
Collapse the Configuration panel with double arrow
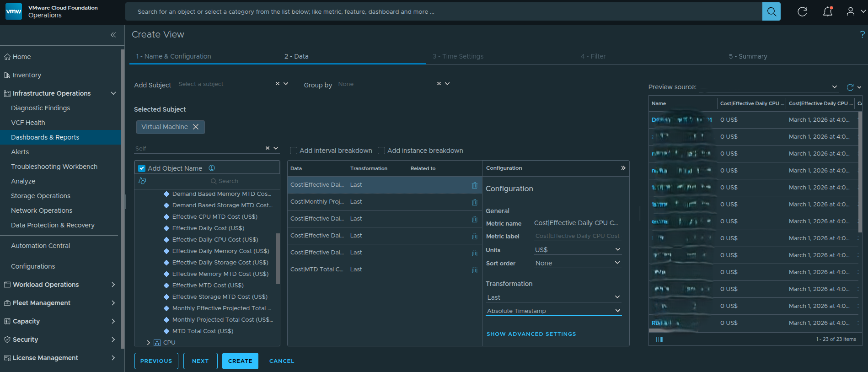point(623,168)
